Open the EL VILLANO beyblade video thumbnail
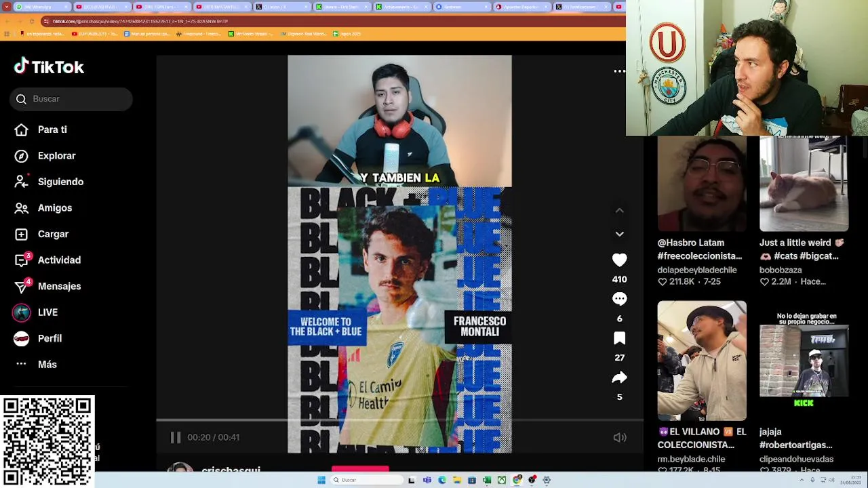Screen dimensions: 868x488 click(702, 361)
